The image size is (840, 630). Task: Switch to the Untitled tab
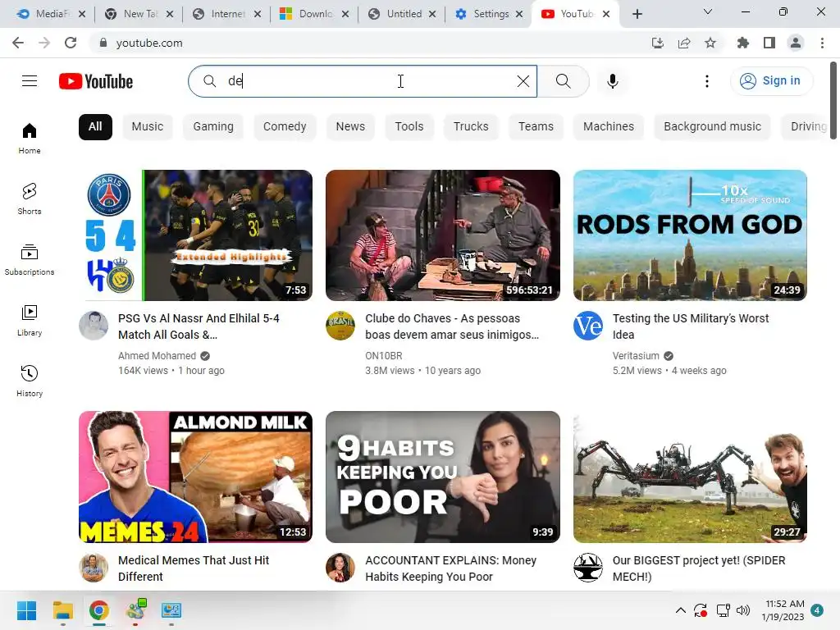tap(402, 14)
